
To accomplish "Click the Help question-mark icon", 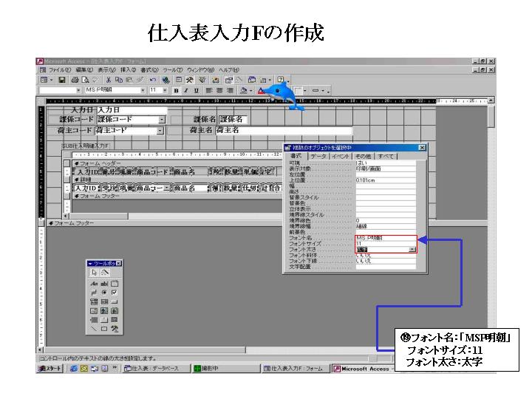I will (x=281, y=80).
